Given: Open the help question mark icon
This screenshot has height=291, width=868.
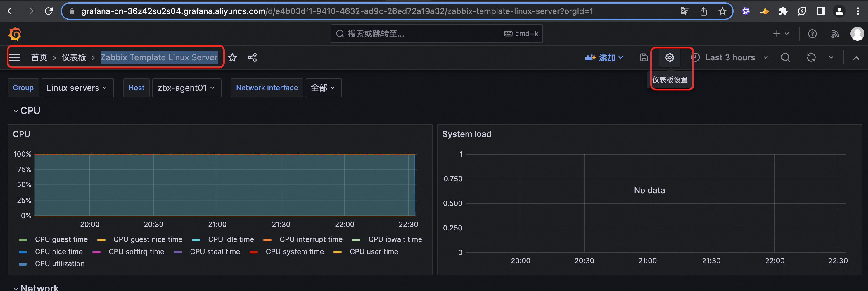Looking at the screenshot, I should pos(812,34).
